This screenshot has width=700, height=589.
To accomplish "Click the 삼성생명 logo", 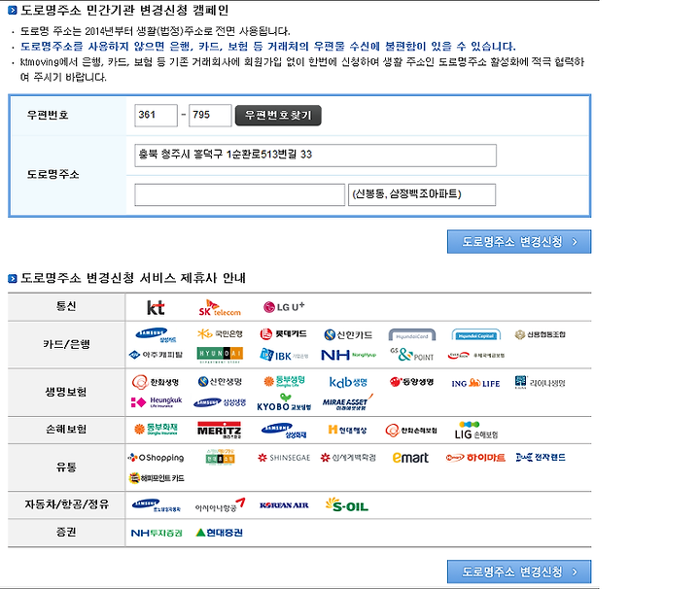I will [x=220, y=402].
